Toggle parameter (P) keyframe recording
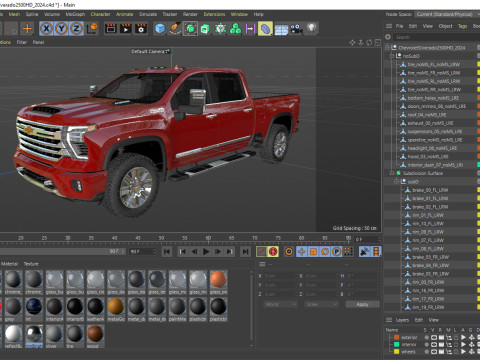The image size is (480, 360). pos(337,251)
